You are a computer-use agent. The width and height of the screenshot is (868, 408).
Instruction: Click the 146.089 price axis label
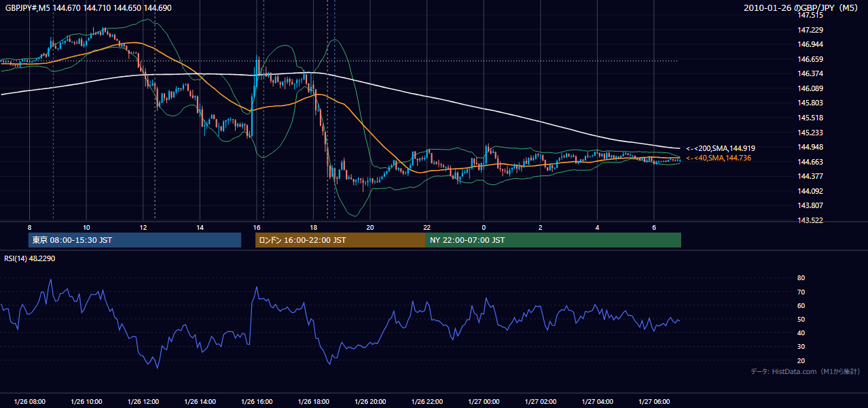810,88
